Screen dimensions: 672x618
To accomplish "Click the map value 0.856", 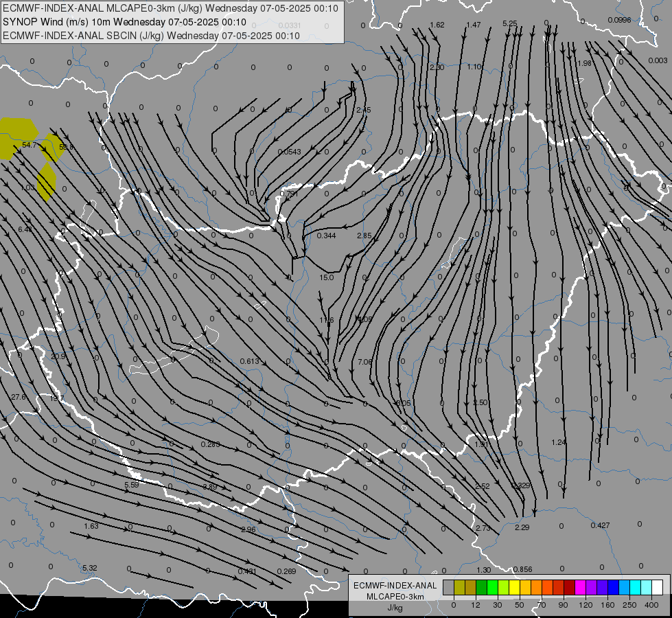I will 522,569.
